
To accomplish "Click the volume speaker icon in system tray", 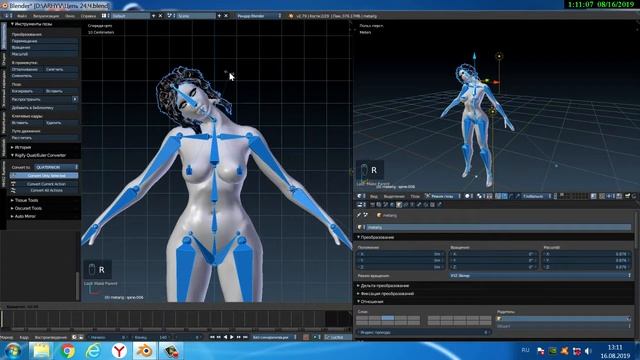I will click(588, 351).
